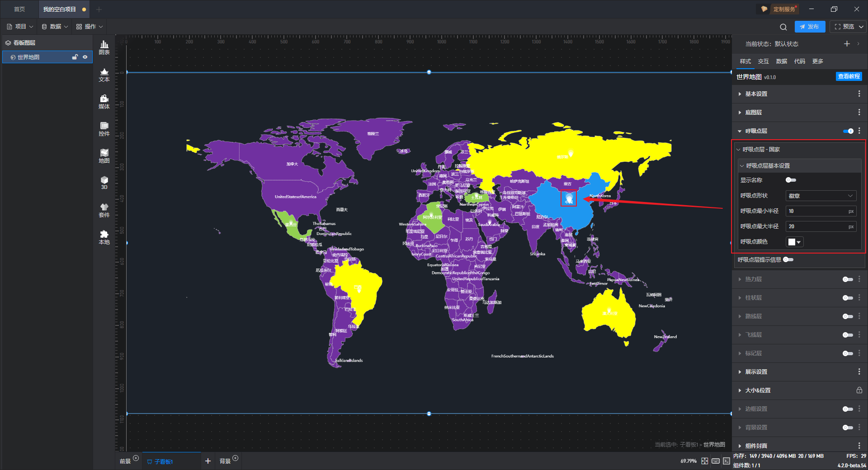This screenshot has height=470, width=868.
Task: Open the 呼吸点颜色 color swatch
Action: [x=794, y=242]
